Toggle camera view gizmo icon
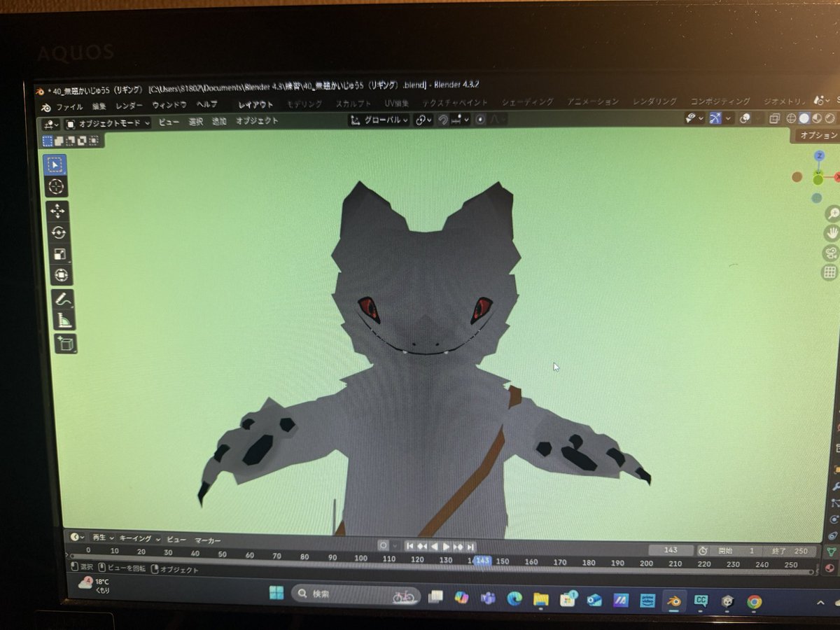840x630 pixels. tap(831, 253)
